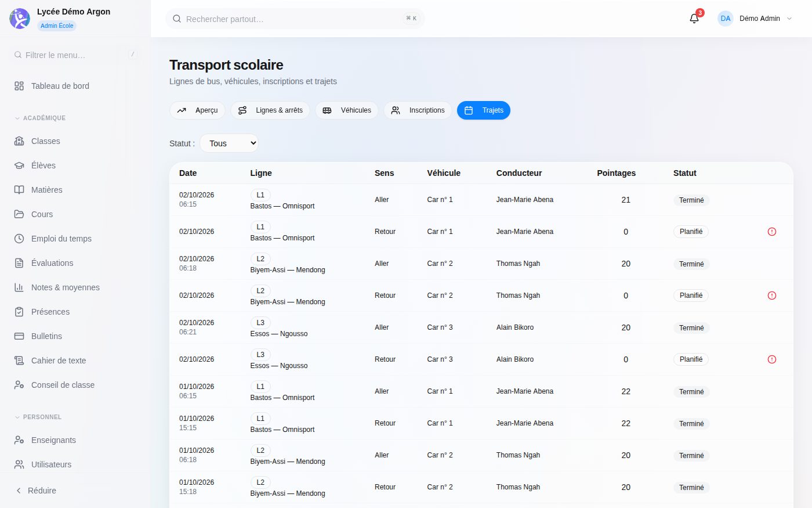The image size is (812, 508).
Task: Open the Statut filter dropdown
Action: pos(229,143)
